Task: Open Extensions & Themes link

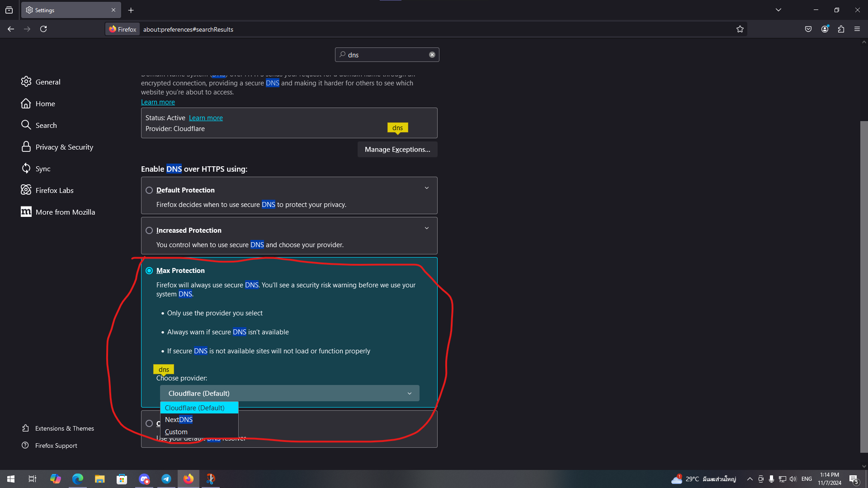Action: pos(58,428)
